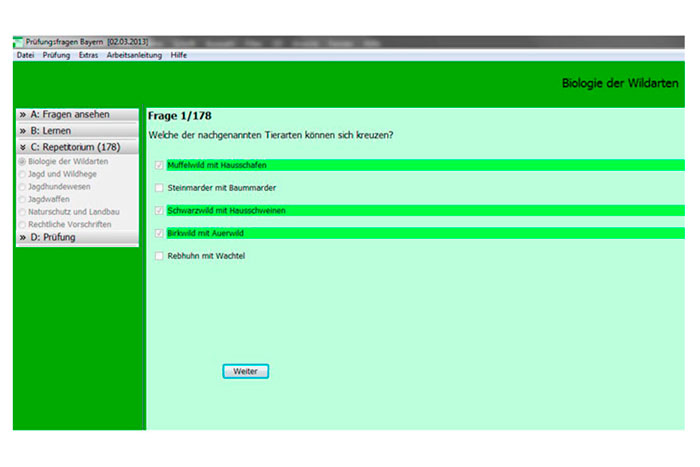Tick the Steinmarder mit Baummarder checkbox
The width and height of the screenshot is (700, 467).
159,188
